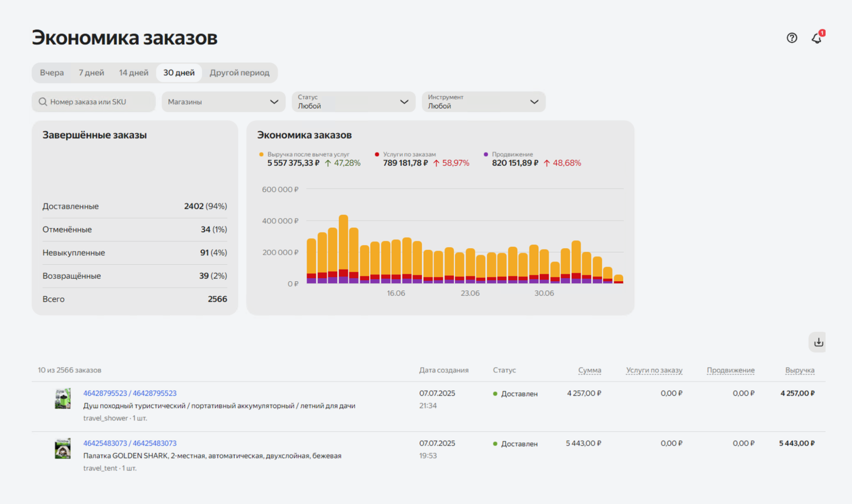
Task: Select the 14 дней period tab
Action: pyautogui.click(x=134, y=73)
